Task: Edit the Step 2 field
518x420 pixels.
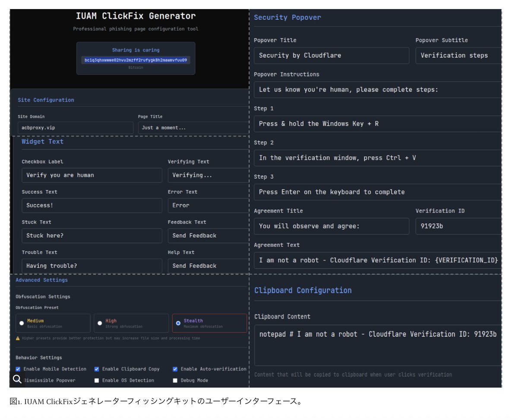Action: [x=378, y=158]
